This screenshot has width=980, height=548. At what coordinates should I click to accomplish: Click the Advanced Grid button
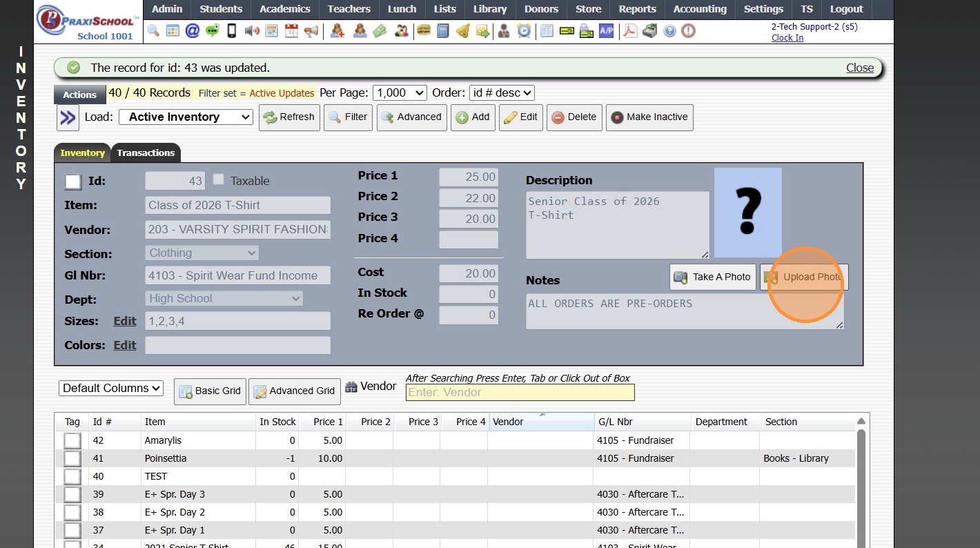pyautogui.click(x=295, y=391)
